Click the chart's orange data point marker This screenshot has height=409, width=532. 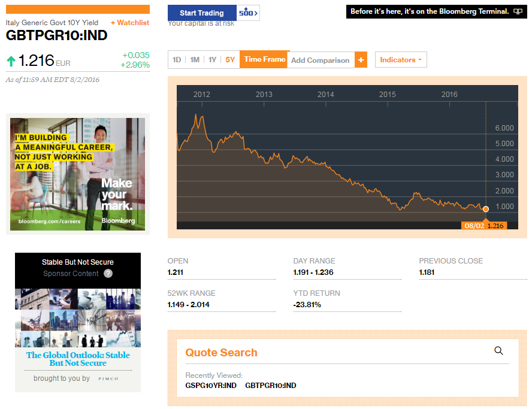click(485, 209)
